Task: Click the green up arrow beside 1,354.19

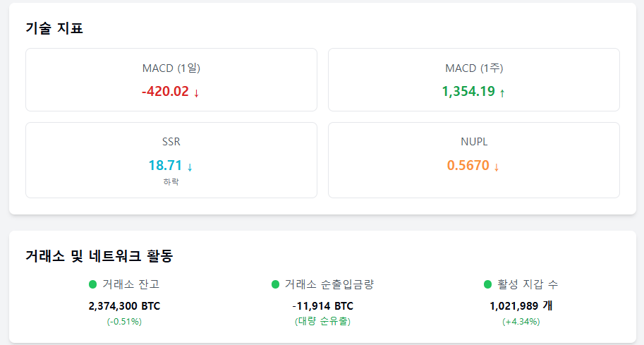Action: (x=502, y=93)
